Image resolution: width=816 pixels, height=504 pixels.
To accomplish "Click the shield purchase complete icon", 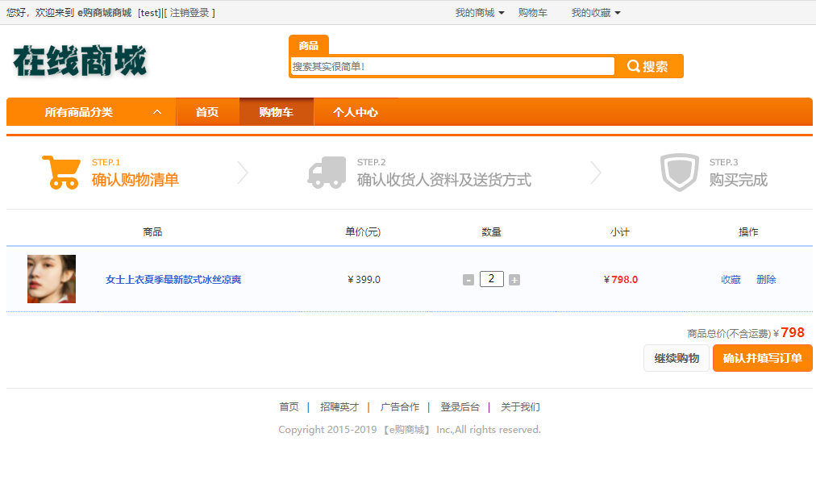I will [679, 172].
